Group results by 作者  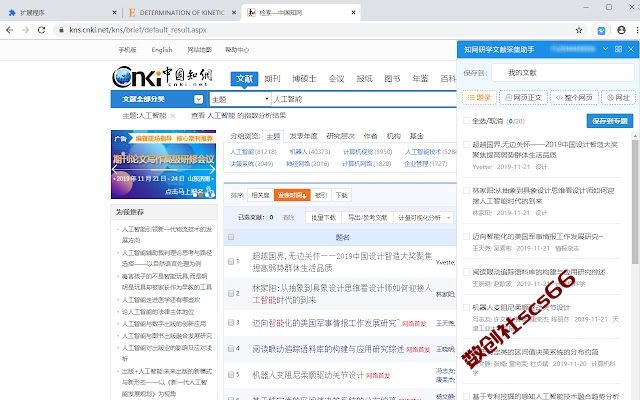pos(370,136)
